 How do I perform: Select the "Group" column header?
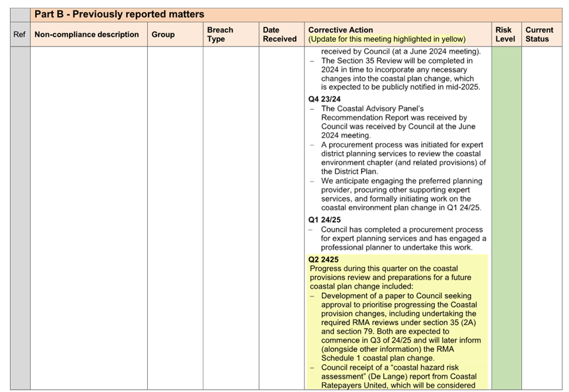click(x=163, y=34)
